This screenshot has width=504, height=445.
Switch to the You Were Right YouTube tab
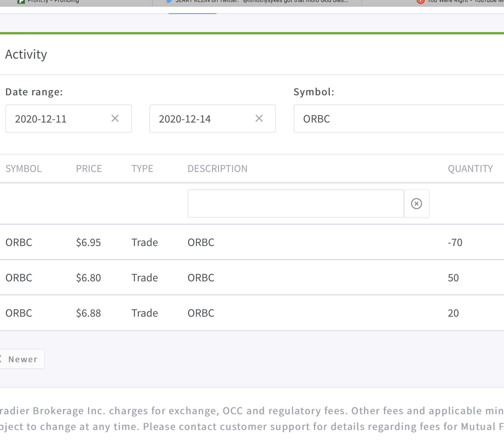pos(464,2)
